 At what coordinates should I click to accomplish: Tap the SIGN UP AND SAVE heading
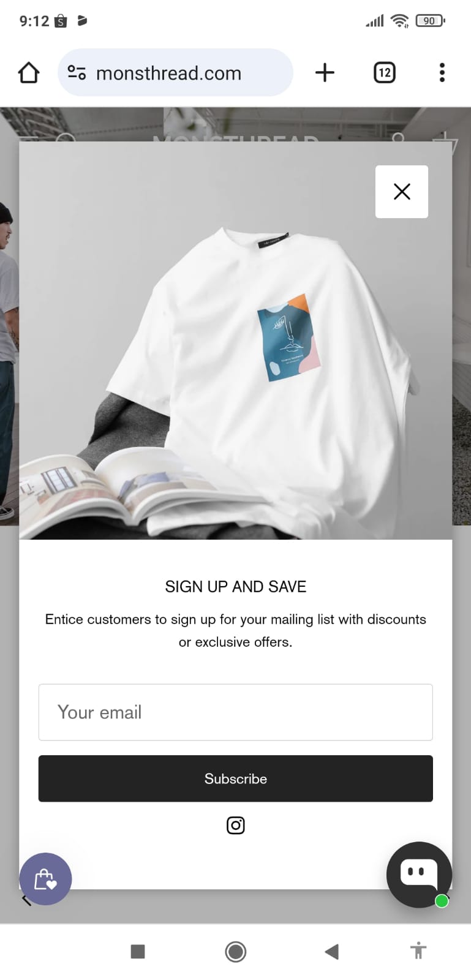(236, 586)
